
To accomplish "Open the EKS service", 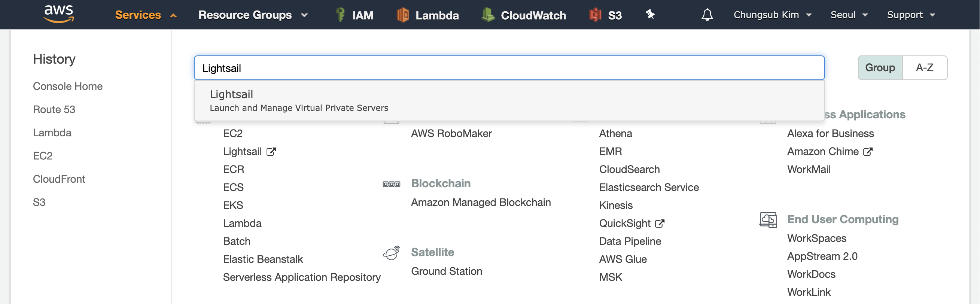I will point(233,205).
